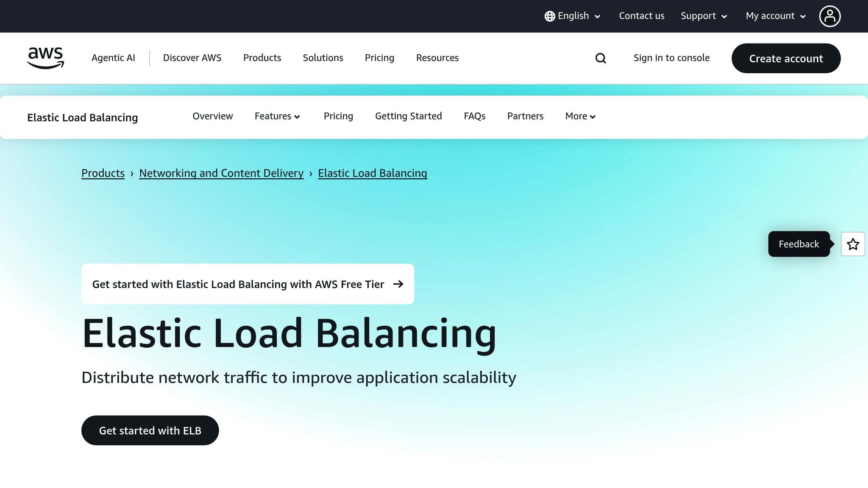Open Pricing in the main navigation

click(379, 58)
